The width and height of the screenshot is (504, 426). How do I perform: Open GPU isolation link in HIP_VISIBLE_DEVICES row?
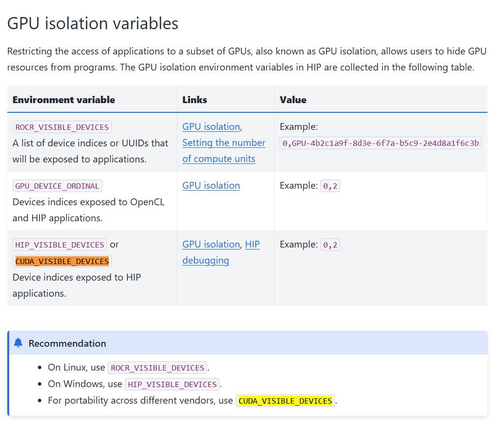(x=211, y=244)
